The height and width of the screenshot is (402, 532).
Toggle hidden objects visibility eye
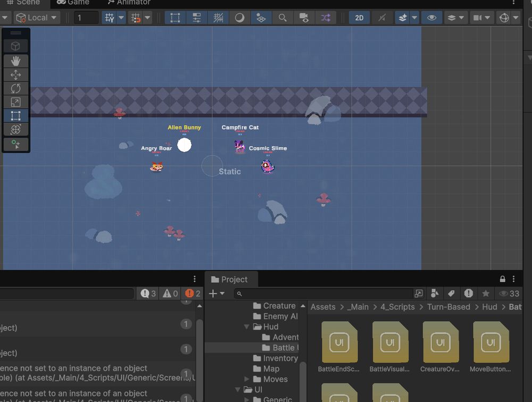click(431, 18)
